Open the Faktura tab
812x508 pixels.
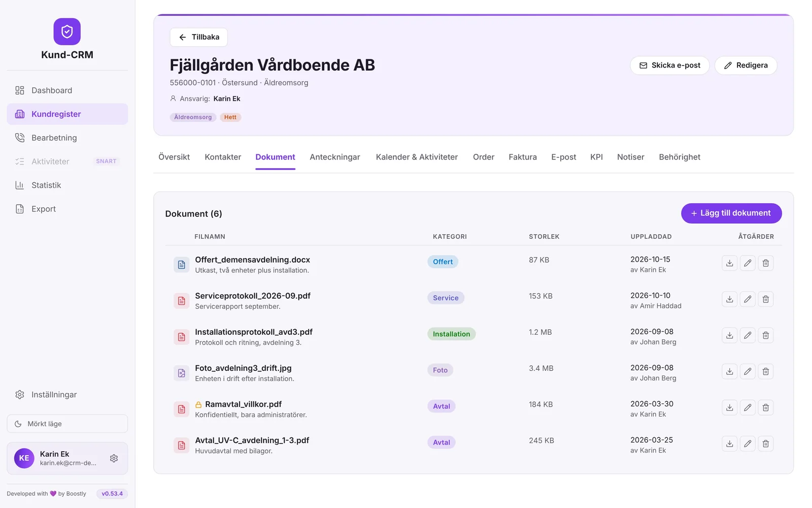[523, 157]
